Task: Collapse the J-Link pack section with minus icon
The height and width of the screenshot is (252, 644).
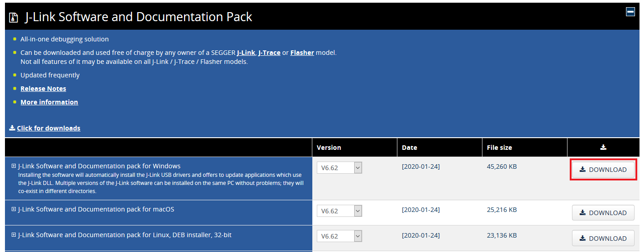Action: point(630,12)
